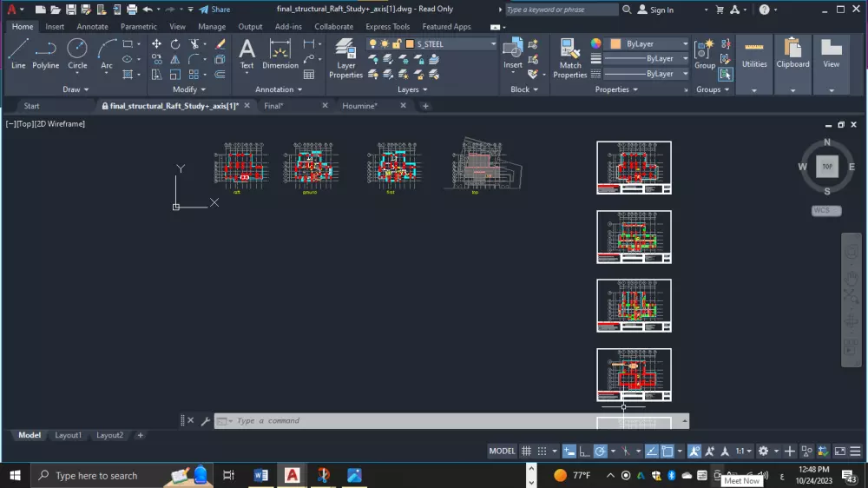The width and height of the screenshot is (868, 488).
Task: Click the Mirror tool icon
Action: [175, 59]
